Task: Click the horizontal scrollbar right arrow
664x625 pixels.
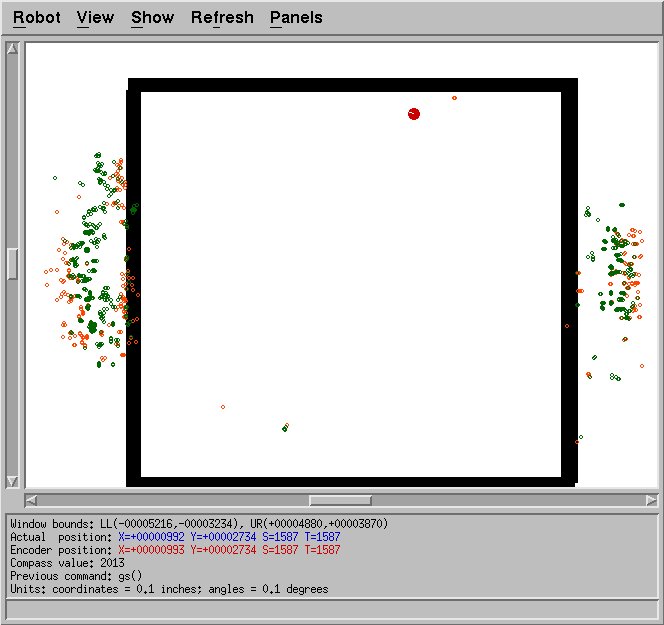Action: click(x=651, y=501)
